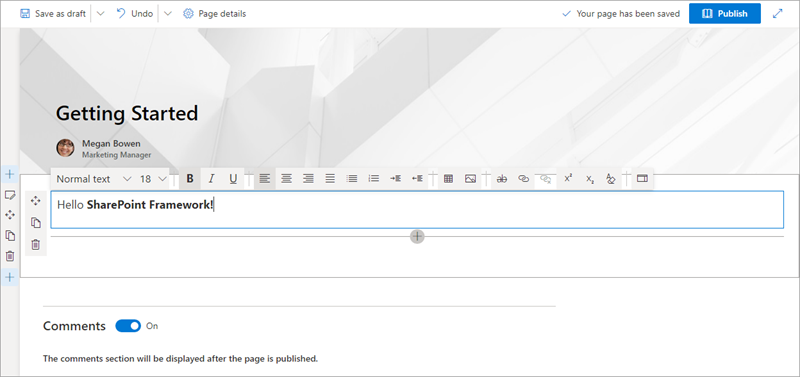Add new section below
This screenshot has width=800, height=377.
click(x=9, y=278)
